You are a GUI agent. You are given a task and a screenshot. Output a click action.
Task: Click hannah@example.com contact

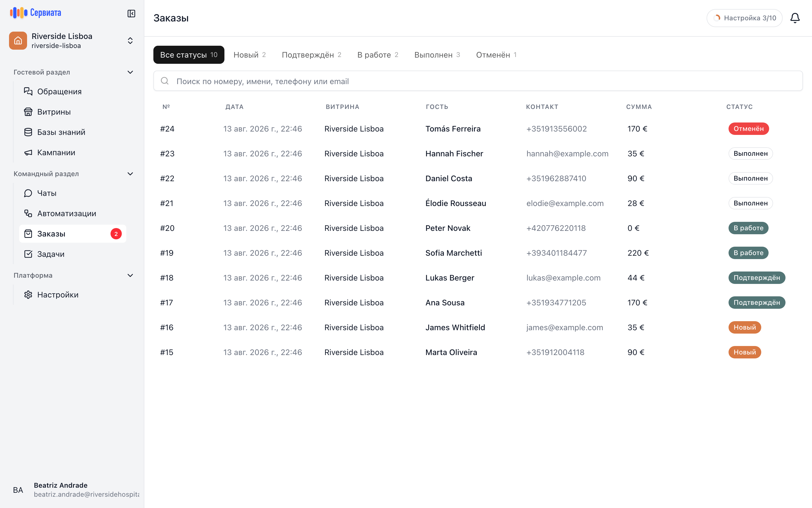[x=567, y=154]
